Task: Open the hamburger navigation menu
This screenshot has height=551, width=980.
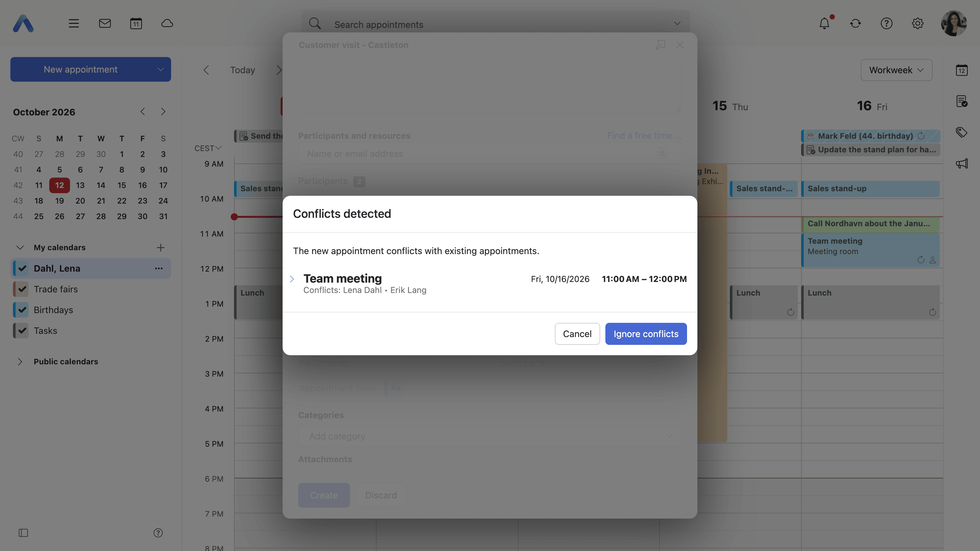Action: pyautogui.click(x=74, y=24)
